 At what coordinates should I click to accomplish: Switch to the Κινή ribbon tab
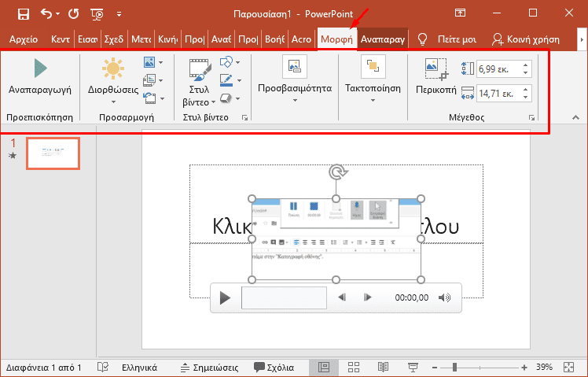tap(167, 39)
